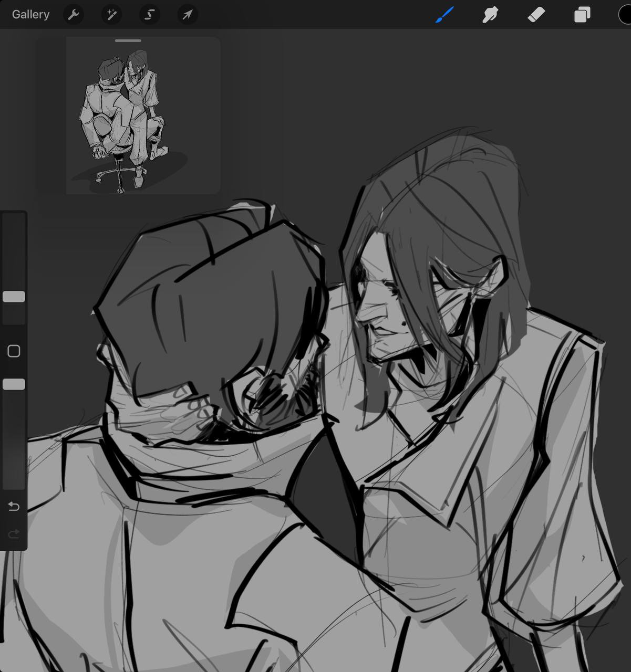
Task: Select the Eraser tool
Action: (x=536, y=15)
